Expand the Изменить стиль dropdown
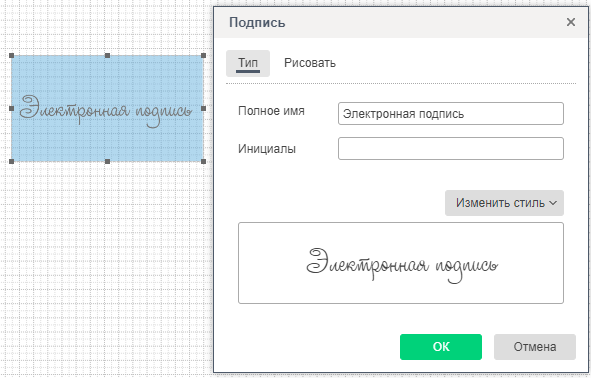Image resolution: width=591 pixels, height=378 pixels. tap(504, 203)
